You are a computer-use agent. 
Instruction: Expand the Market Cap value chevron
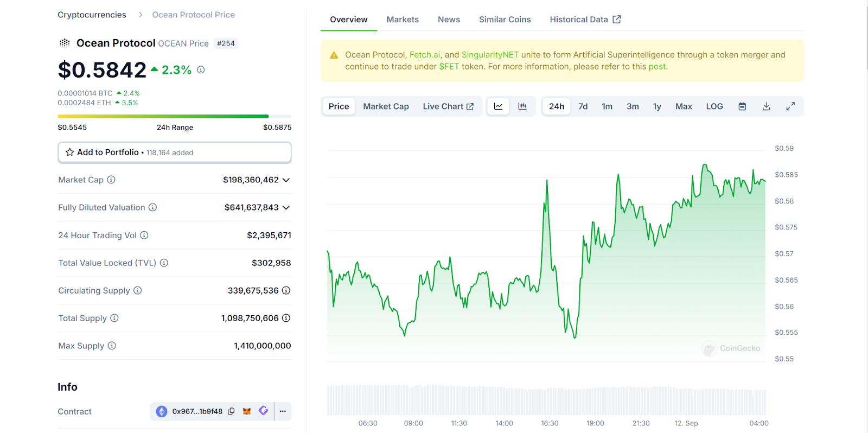coord(286,180)
